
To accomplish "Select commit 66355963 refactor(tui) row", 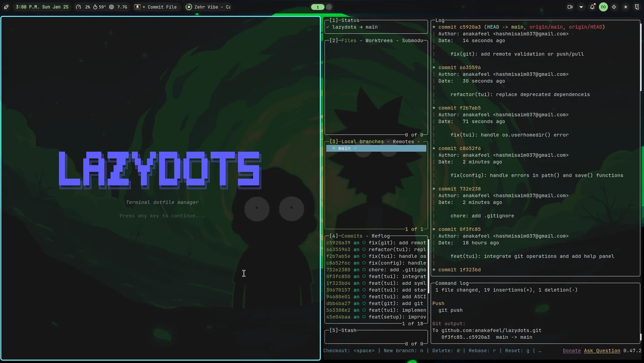I will (x=376, y=249).
